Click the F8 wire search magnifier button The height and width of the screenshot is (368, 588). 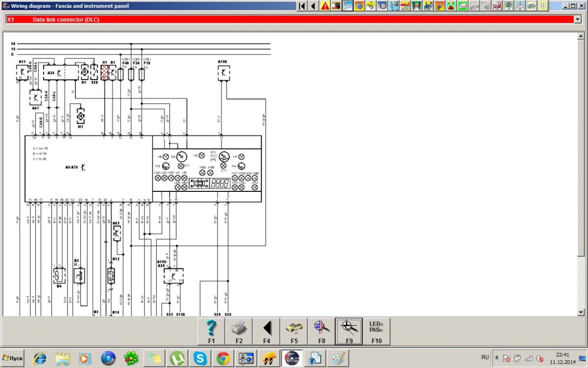click(x=321, y=331)
